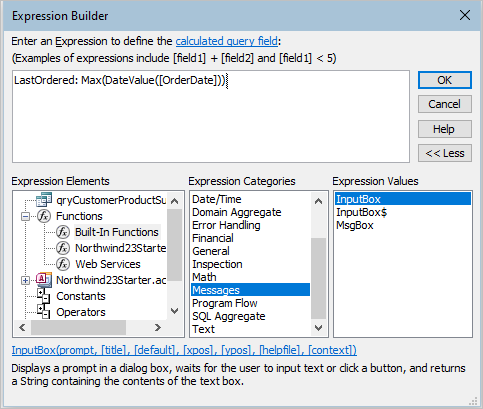
Task: Select Operators in Expression Elements
Action: coord(81,312)
